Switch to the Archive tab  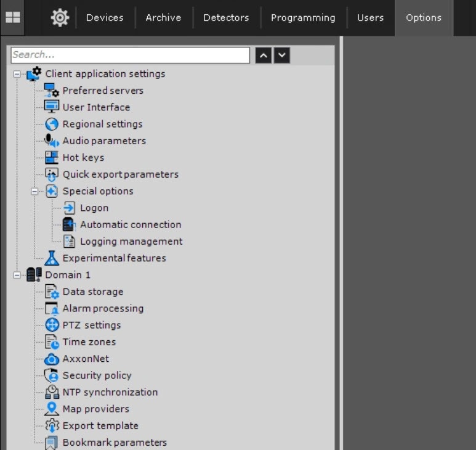(x=163, y=18)
